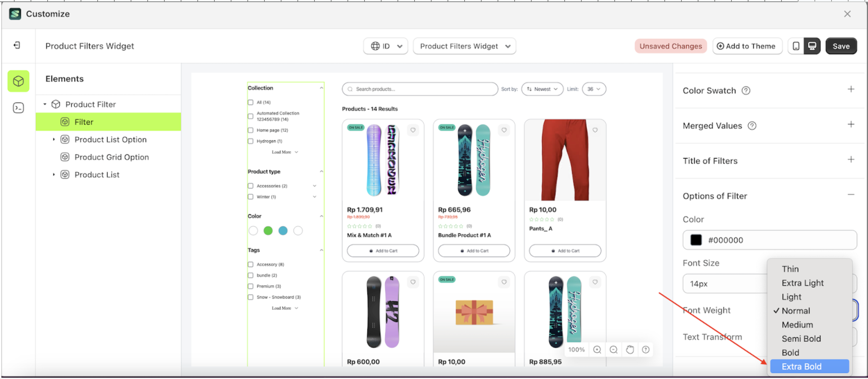Click the black #000000 color swatch

(696, 240)
